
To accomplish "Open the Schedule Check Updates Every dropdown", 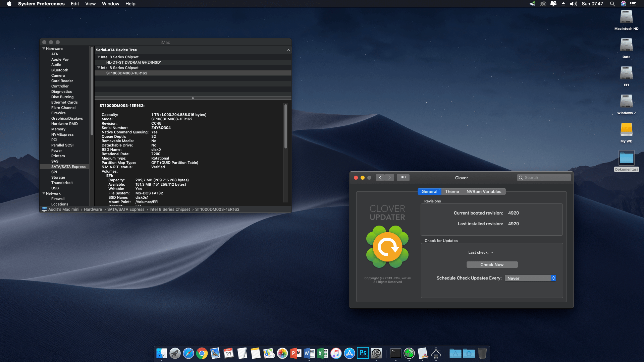I will coord(530,278).
